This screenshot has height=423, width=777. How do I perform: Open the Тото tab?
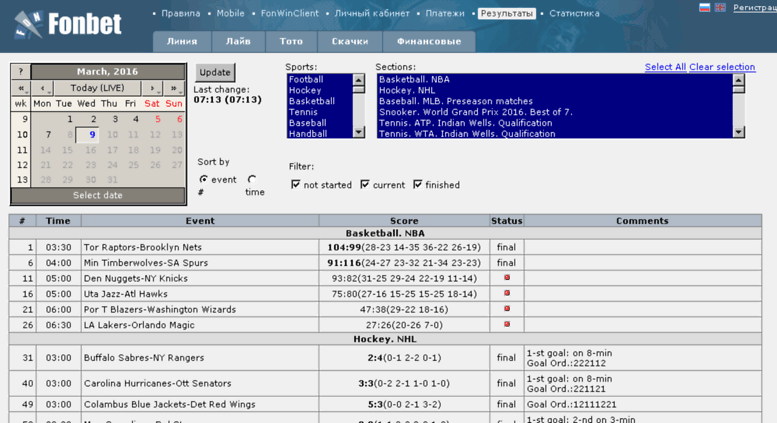pyautogui.click(x=291, y=42)
